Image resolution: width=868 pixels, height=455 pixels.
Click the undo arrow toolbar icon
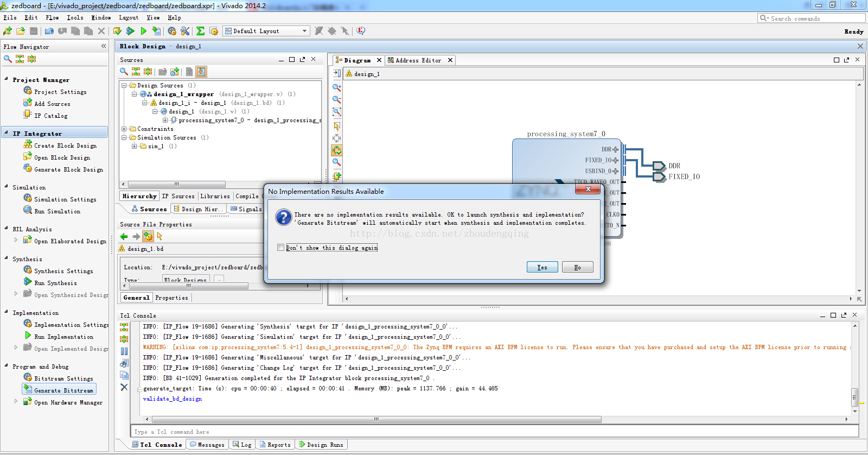pyautogui.click(x=49, y=31)
